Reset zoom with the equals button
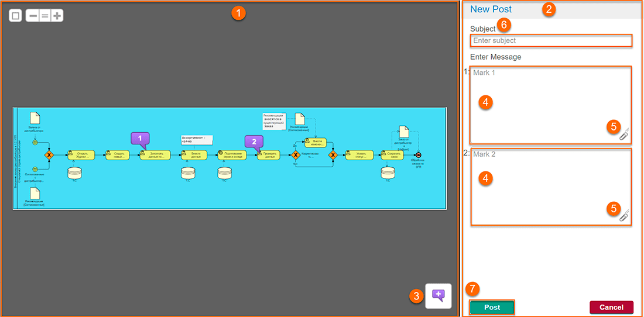 coord(44,16)
